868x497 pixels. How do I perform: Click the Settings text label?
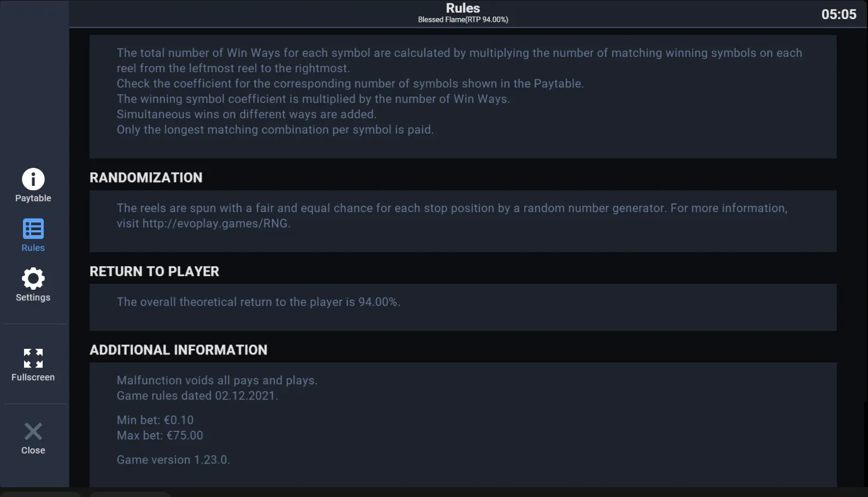click(x=33, y=297)
